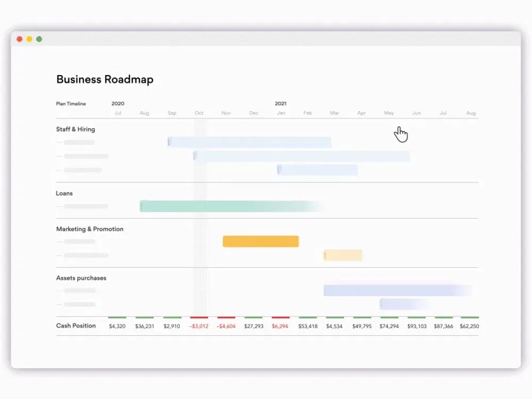Image resolution: width=532 pixels, height=399 pixels.
Task: Click the $4,320 cash position value
Action: 117,326
